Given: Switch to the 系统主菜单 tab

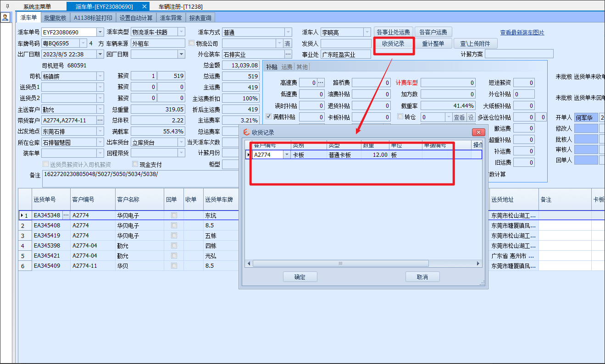Looking at the screenshot, I should click(x=37, y=6).
